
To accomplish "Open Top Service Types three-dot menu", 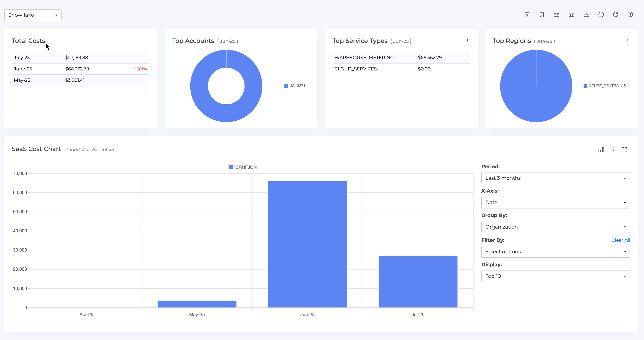I will coord(467,41).
